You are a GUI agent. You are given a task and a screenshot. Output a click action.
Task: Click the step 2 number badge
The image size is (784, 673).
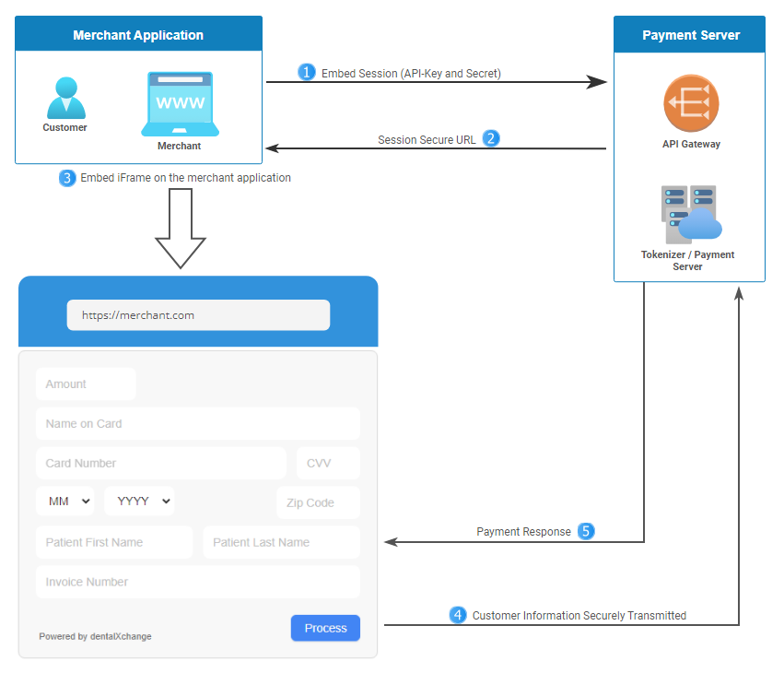click(491, 138)
